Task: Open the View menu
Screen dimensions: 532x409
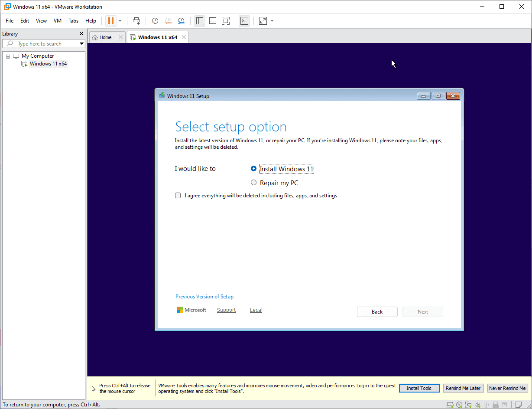Action: (41, 21)
